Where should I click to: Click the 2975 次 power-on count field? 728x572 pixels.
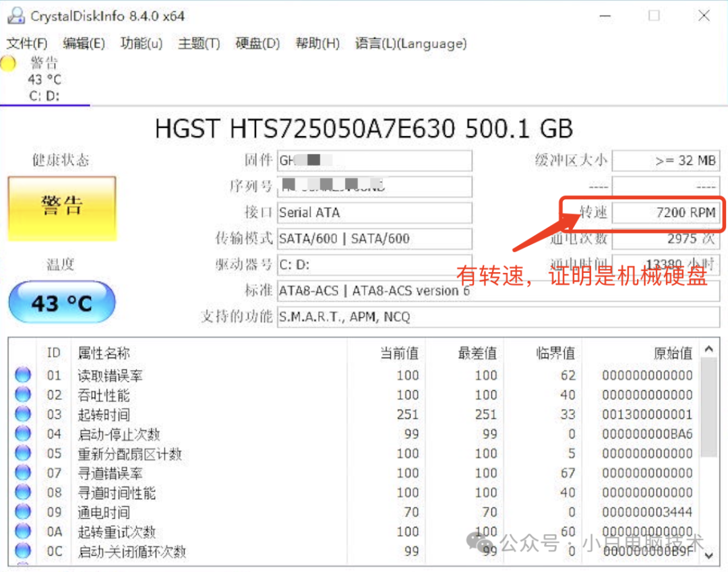coord(666,239)
